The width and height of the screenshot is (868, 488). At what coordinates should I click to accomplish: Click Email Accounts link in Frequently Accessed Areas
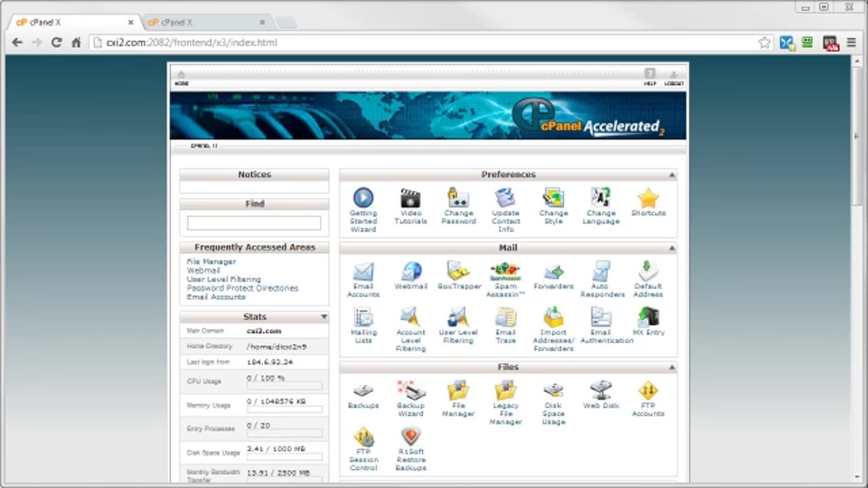click(216, 297)
